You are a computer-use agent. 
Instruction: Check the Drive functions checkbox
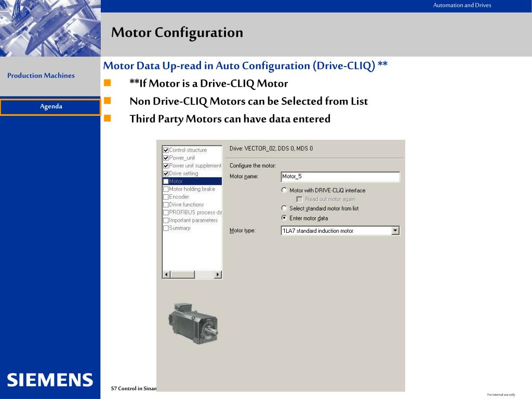[x=166, y=205]
